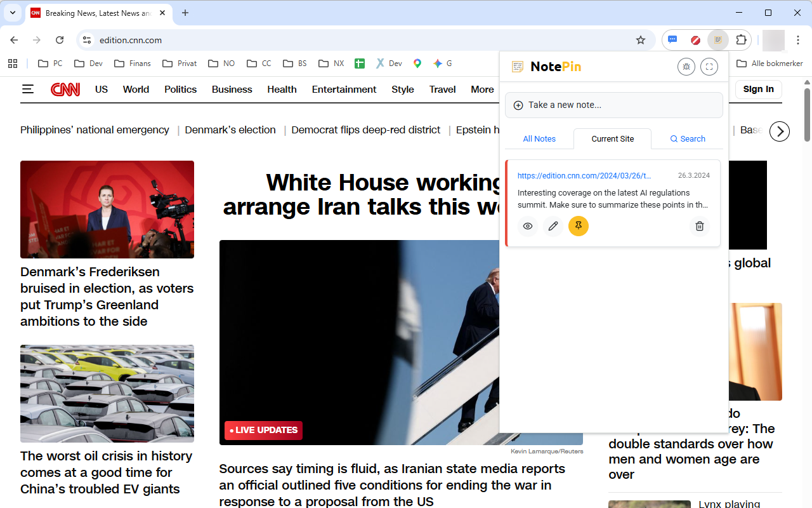Image resolution: width=812 pixels, height=508 pixels.
Task: Unpin the note via the yellow pin toggle
Action: pyautogui.click(x=578, y=226)
